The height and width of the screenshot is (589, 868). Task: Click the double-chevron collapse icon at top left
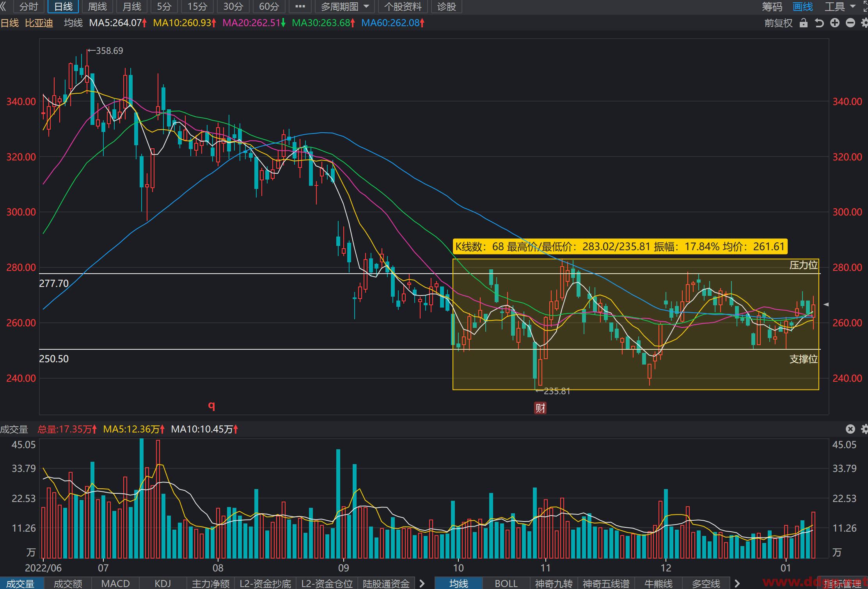[x=4, y=6]
